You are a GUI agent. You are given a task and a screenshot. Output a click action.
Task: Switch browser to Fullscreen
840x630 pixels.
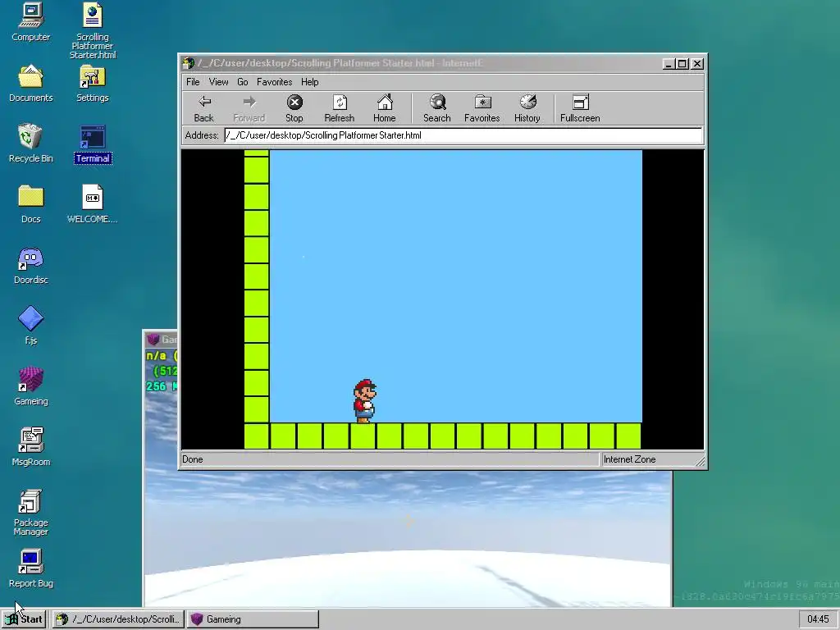[580, 108]
